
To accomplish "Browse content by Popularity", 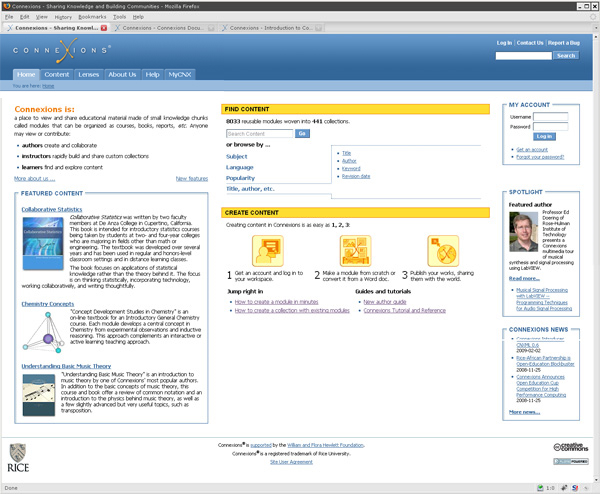I will coord(241,177).
